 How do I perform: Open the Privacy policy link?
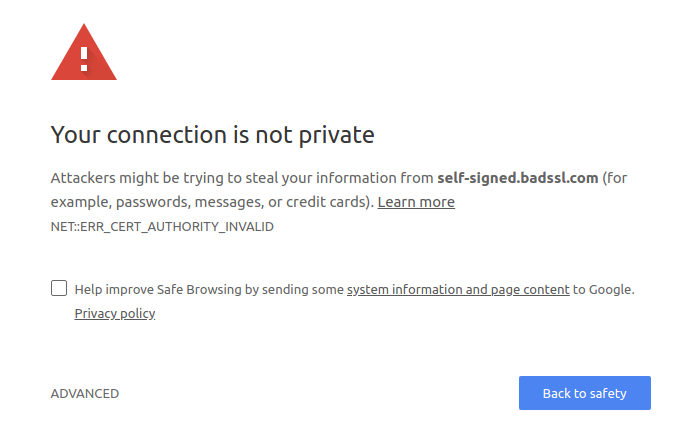pyautogui.click(x=115, y=314)
